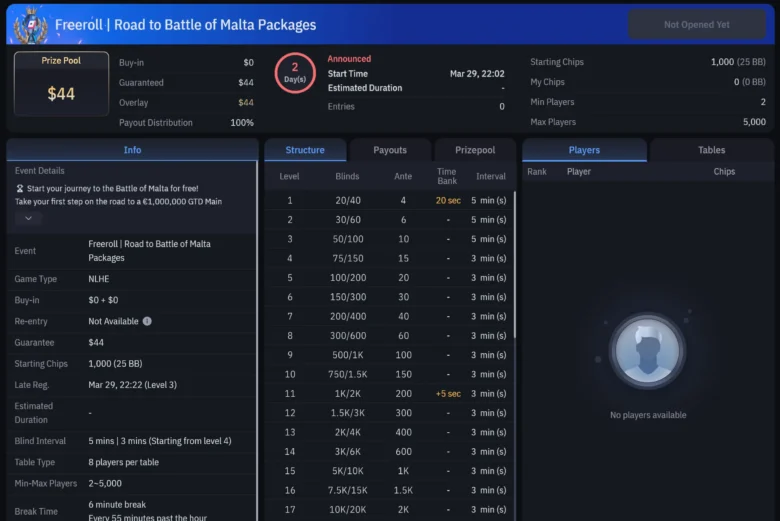Click the 6 minute break text
Screen dimensions: 780x521
117,505
